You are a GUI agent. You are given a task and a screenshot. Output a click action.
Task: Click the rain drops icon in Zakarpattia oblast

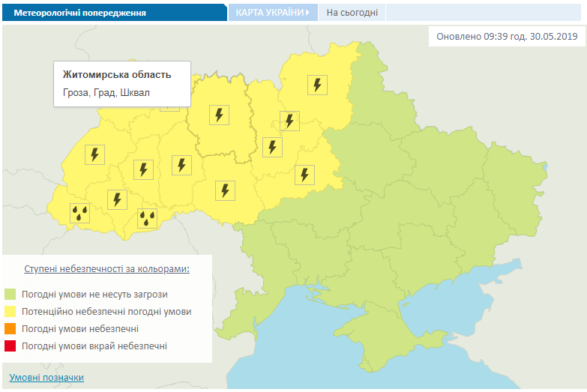point(80,214)
